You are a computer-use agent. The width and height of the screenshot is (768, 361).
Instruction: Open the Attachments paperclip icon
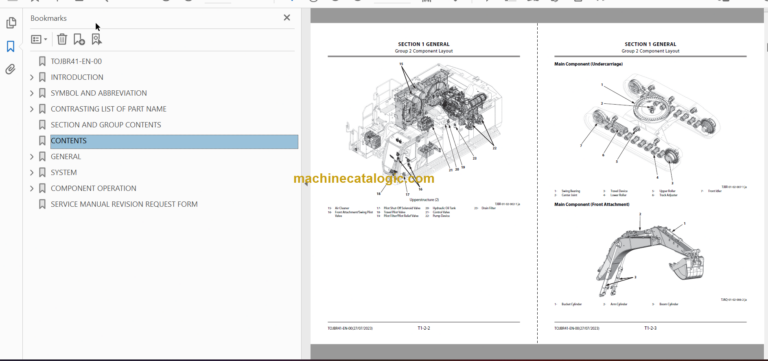pos(11,69)
